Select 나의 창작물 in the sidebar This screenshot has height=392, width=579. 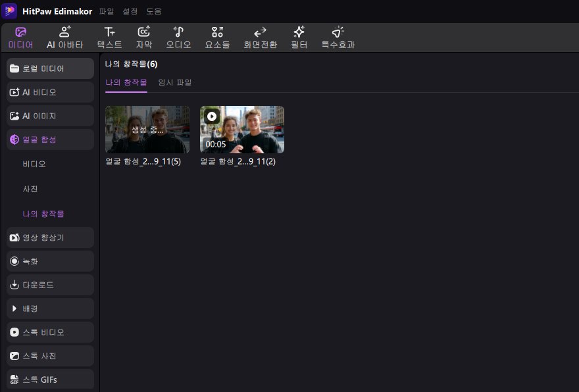43,214
